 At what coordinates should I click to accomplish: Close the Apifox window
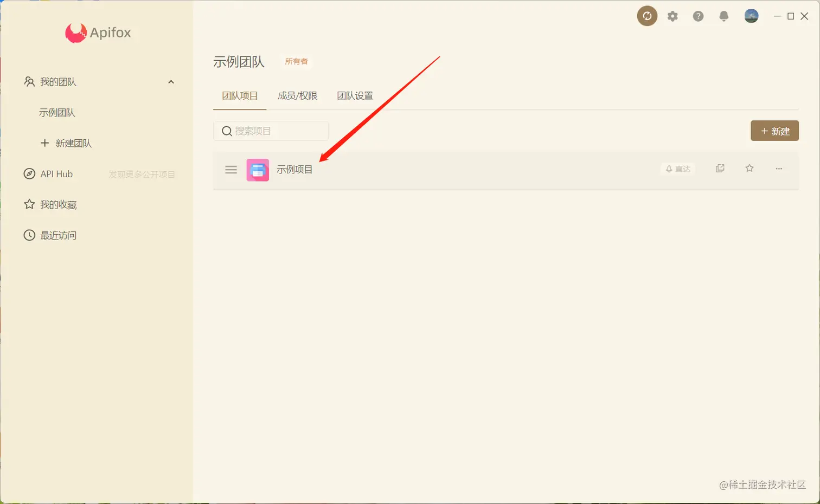point(804,16)
